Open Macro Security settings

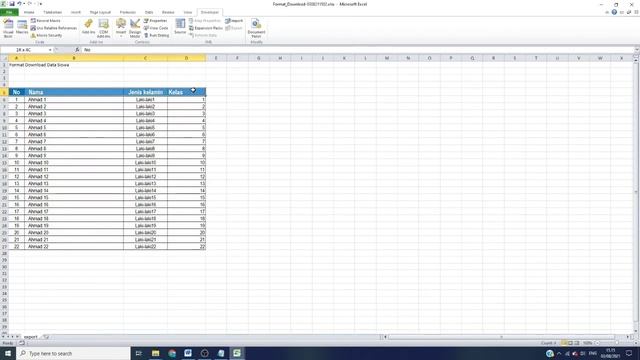point(46,35)
